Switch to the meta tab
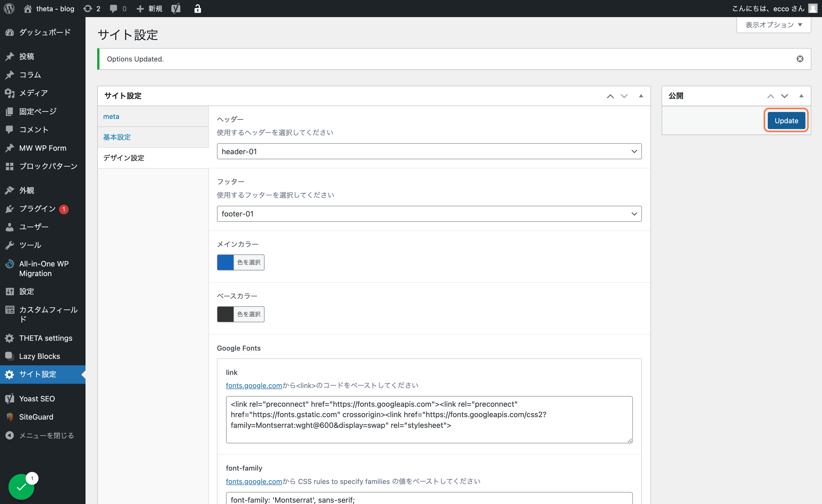Viewport: 822px width, 504px height. pyautogui.click(x=153, y=117)
